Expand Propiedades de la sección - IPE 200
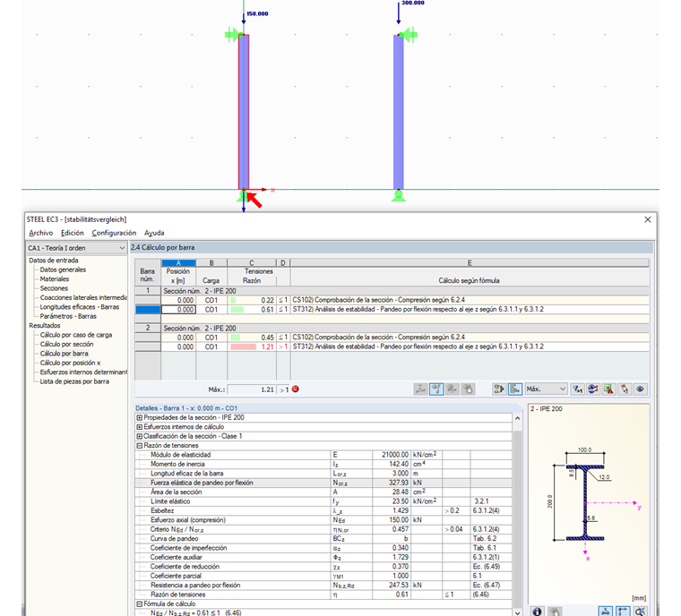 (x=140, y=417)
